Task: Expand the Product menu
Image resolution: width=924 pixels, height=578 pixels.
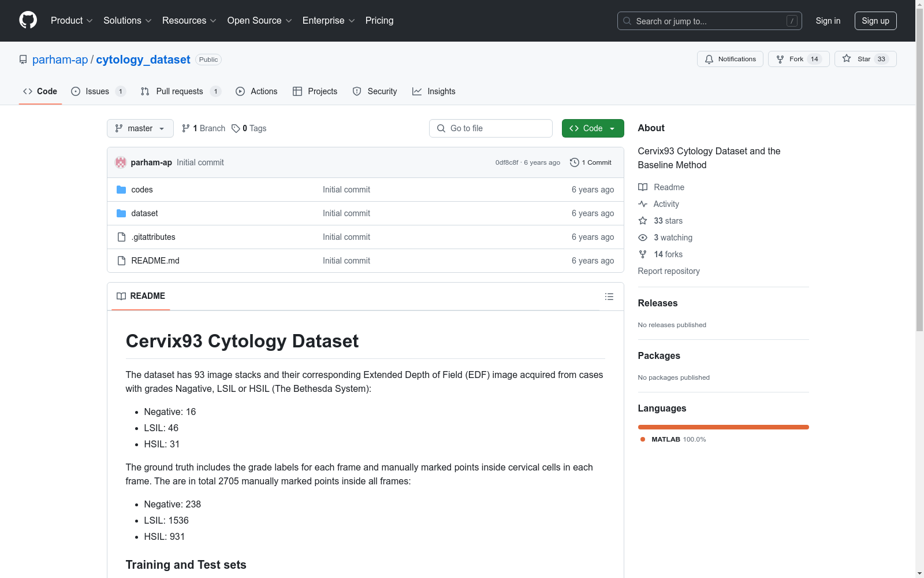Action: coord(72,20)
